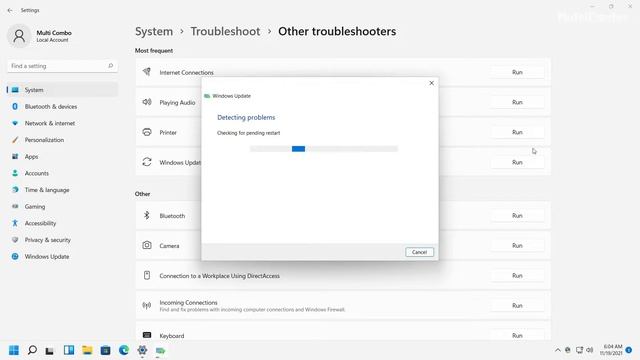The height and width of the screenshot is (360, 640).
Task: Open File Explorer from the taskbar
Action: [x=87, y=350]
